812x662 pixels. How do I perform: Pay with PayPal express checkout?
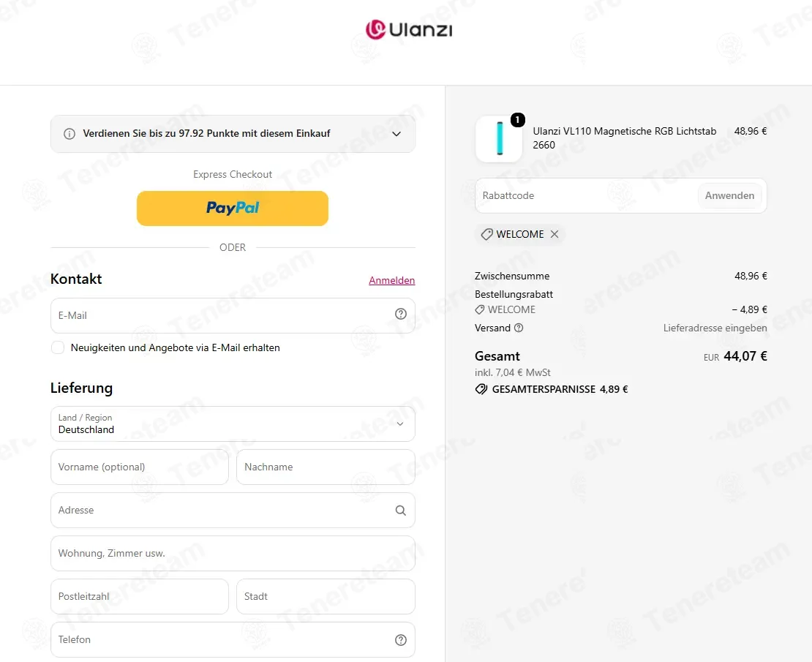pos(233,208)
